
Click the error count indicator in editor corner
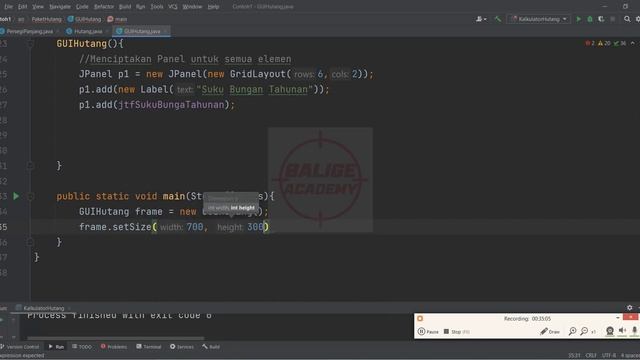590,43
